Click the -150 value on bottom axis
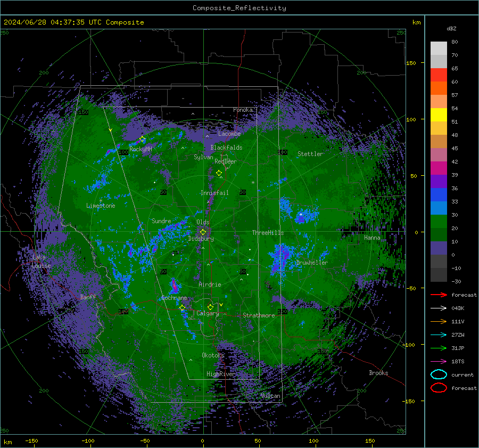479x448 pixels. (x=31, y=441)
